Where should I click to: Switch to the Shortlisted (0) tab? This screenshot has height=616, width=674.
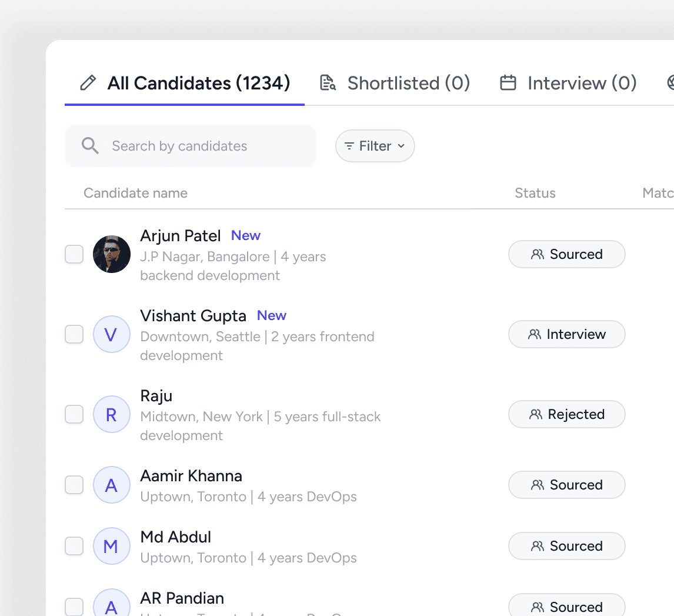[x=408, y=83]
